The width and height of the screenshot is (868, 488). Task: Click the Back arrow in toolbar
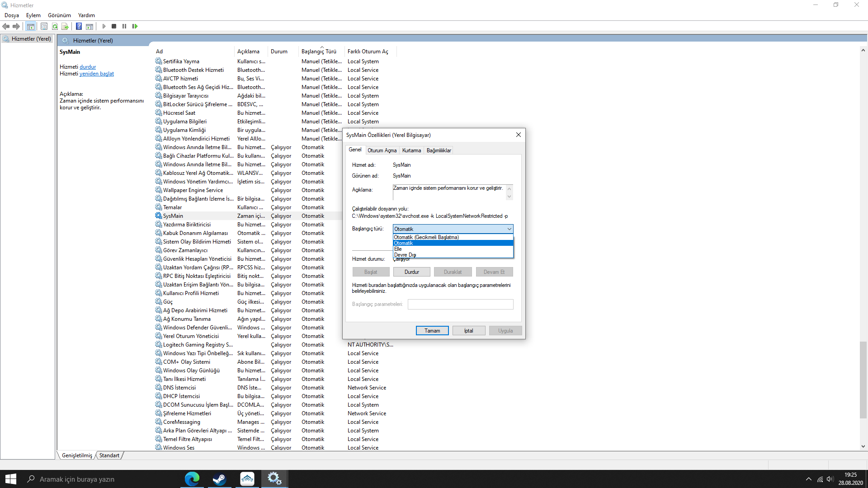(6, 26)
